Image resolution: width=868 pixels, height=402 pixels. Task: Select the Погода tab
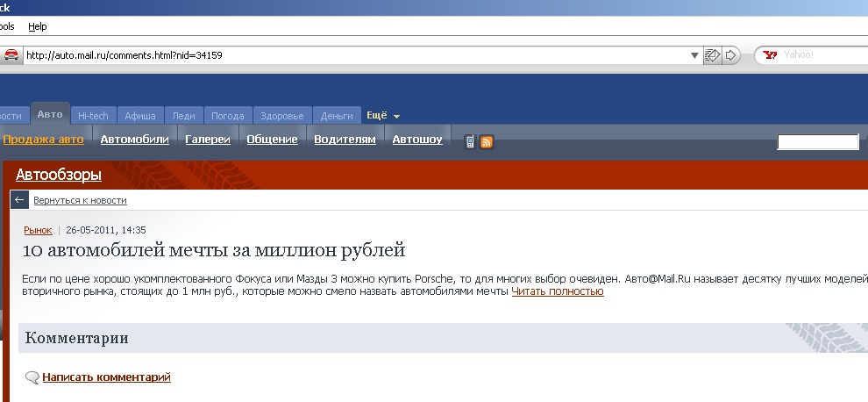point(228,116)
